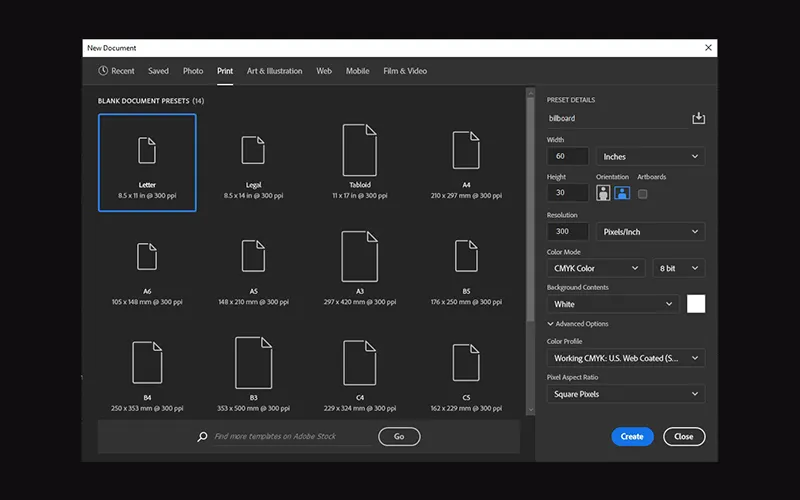Click the Resolution input field
Image resolution: width=800 pixels, height=500 pixels.
pos(568,232)
